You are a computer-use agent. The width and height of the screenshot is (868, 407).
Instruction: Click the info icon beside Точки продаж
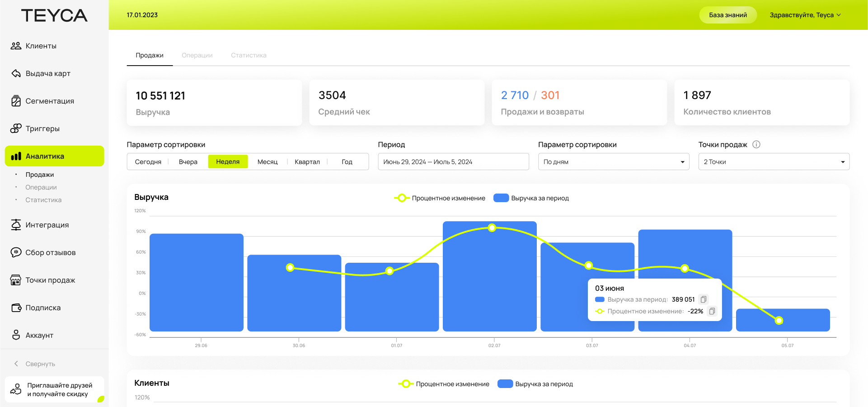[756, 144]
